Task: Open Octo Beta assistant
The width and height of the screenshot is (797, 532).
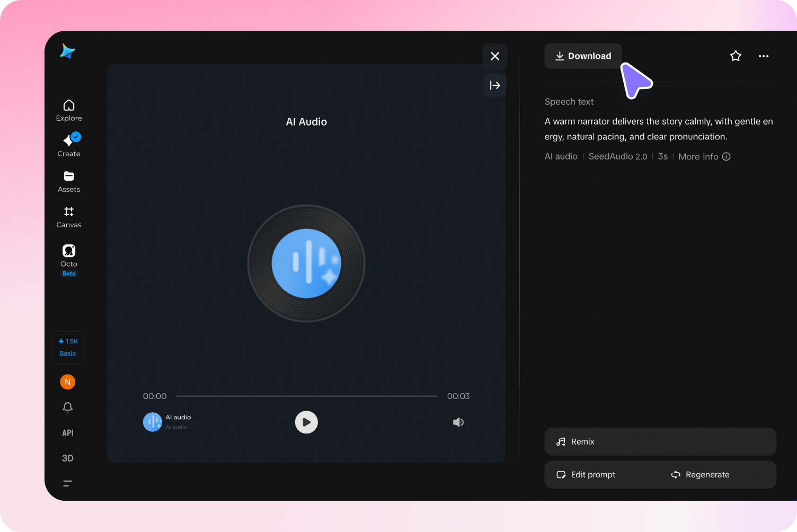Action: pyautogui.click(x=69, y=260)
